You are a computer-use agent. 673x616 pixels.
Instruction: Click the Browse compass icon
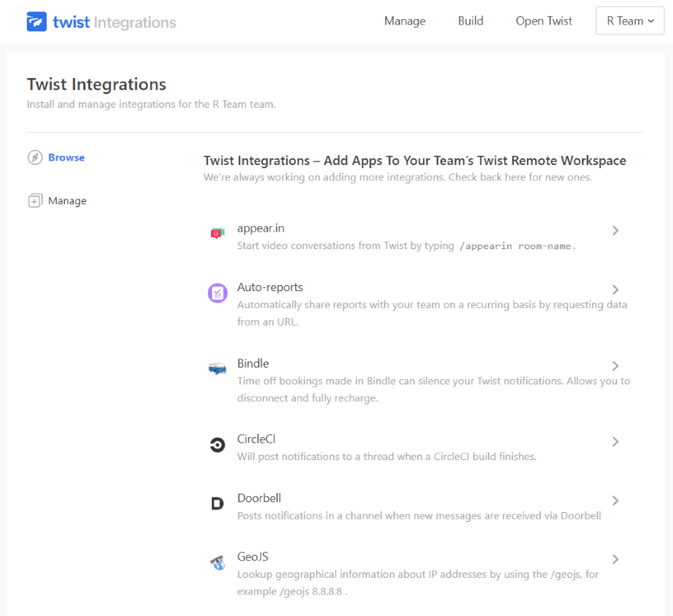pos(34,157)
